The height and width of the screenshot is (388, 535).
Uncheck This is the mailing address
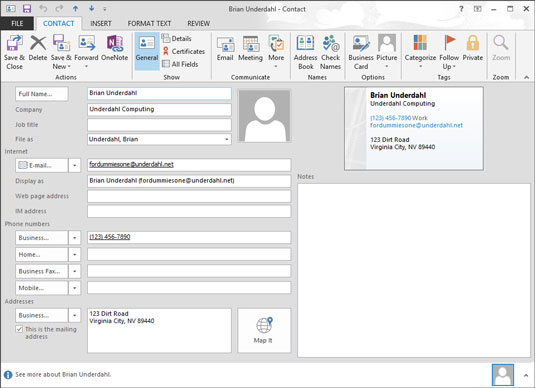click(19, 329)
